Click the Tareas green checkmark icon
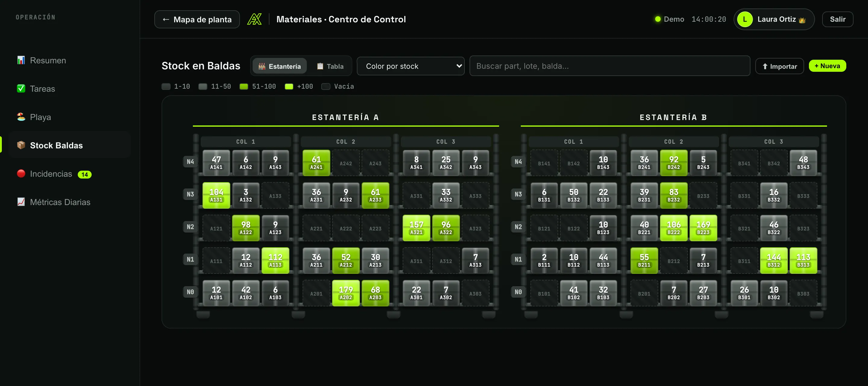Viewport: 868px width, 386px height. pos(21,89)
